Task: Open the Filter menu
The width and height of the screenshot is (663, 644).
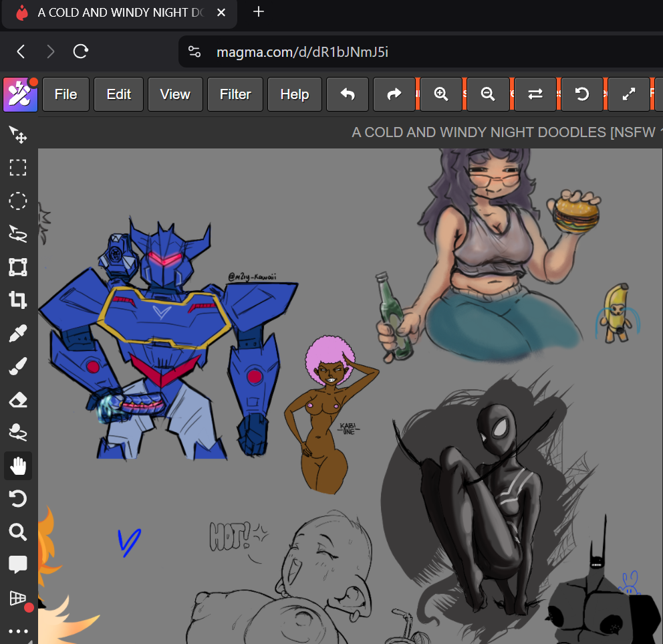Action: tap(235, 94)
